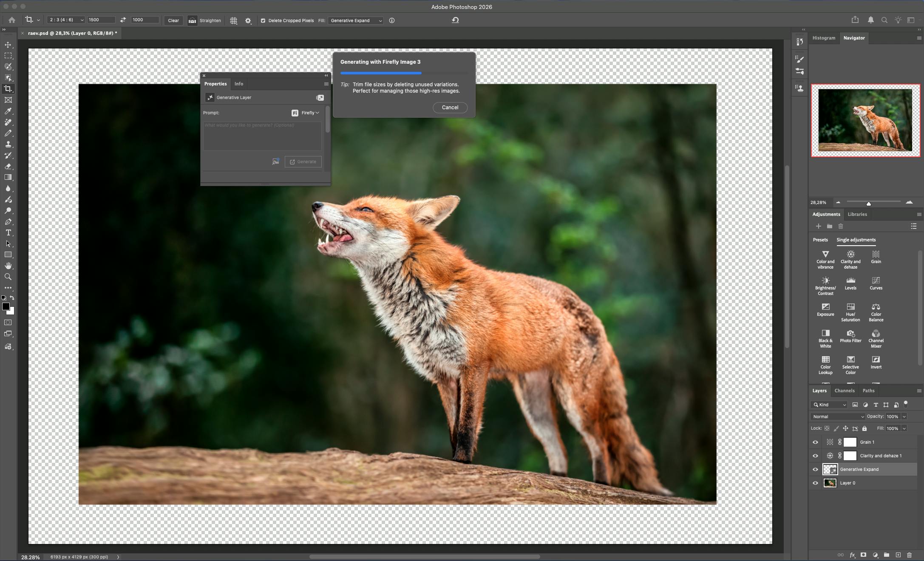This screenshot has height=561, width=924.
Task: Click the Navigator zoom slider
Action: 869,204
